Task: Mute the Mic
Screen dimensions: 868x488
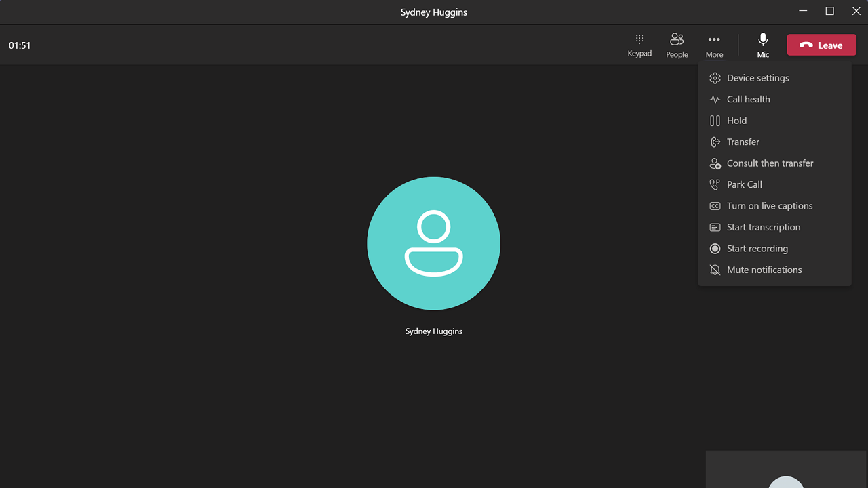Action: click(763, 45)
